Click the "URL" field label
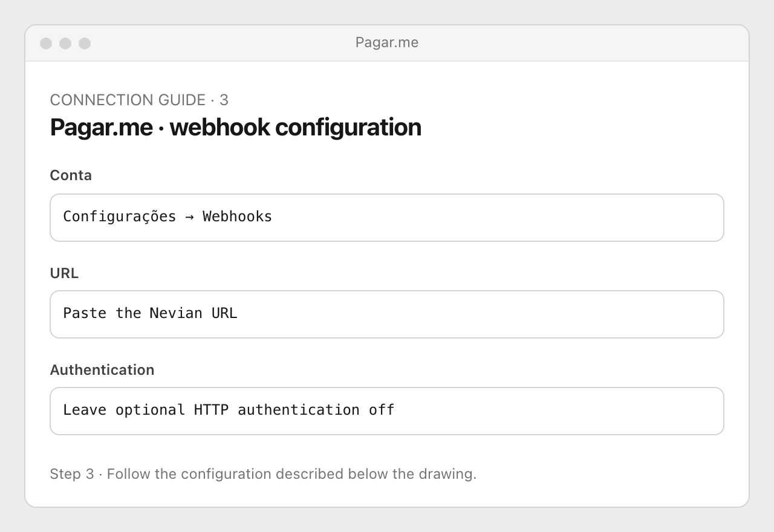The height and width of the screenshot is (532, 774). pyautogui.click(x=64, y=273)
